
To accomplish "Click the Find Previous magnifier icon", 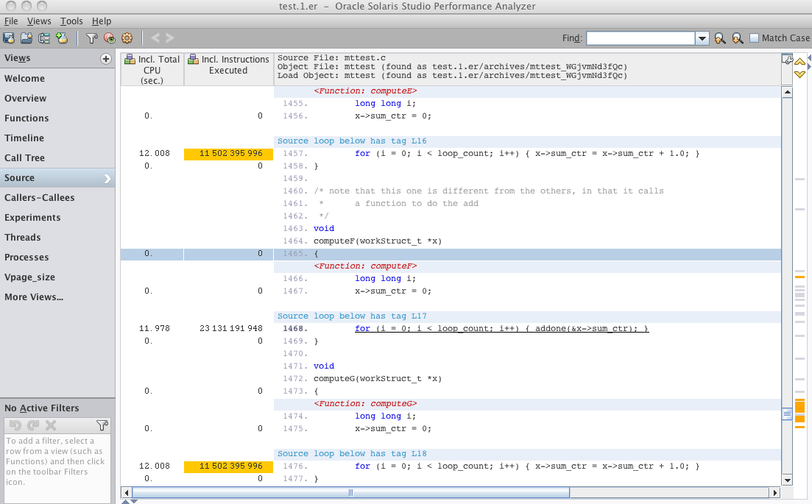I will pos(720,38).
